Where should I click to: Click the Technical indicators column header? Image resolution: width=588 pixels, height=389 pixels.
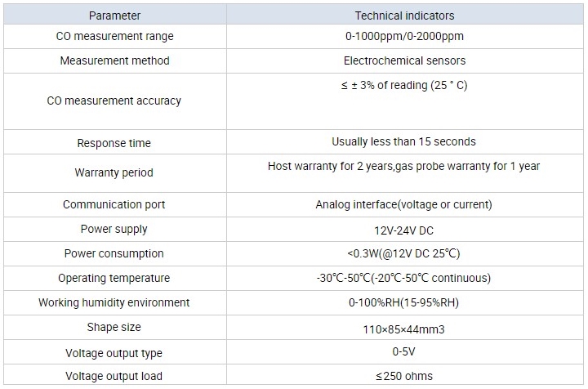[404, 16]
